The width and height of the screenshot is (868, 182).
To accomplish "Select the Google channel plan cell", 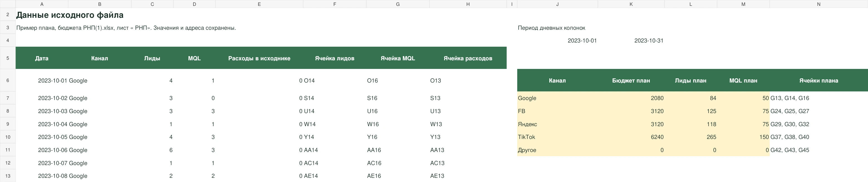I will coord(557,98).
